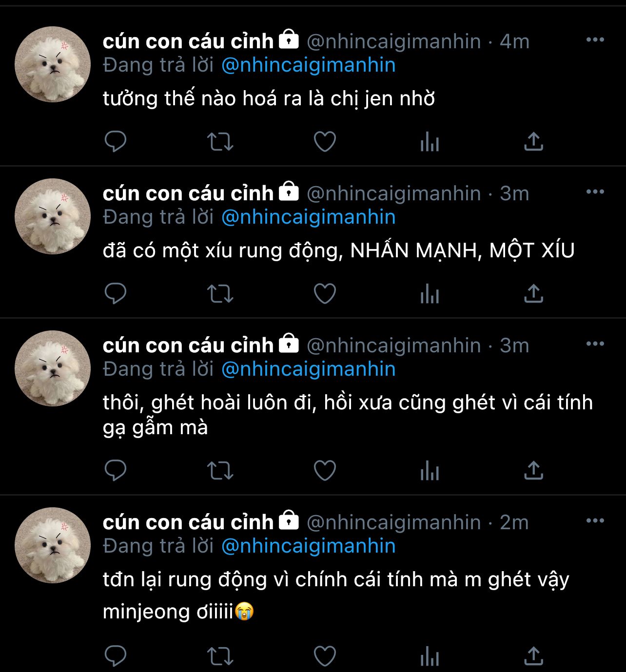Open @nhincaigimanhin link in the 2m tweet
This screenshot has height=672, width=626.
(x=308, y=546)
